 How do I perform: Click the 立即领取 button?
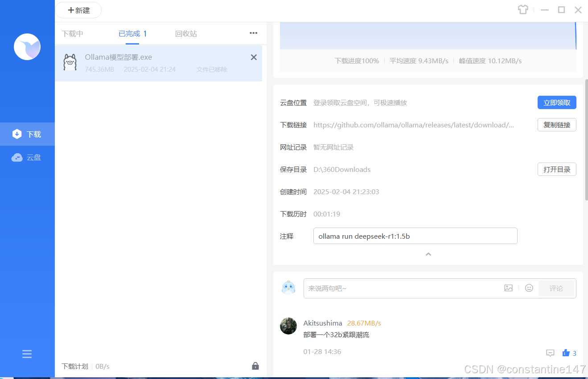coord(557,102)
